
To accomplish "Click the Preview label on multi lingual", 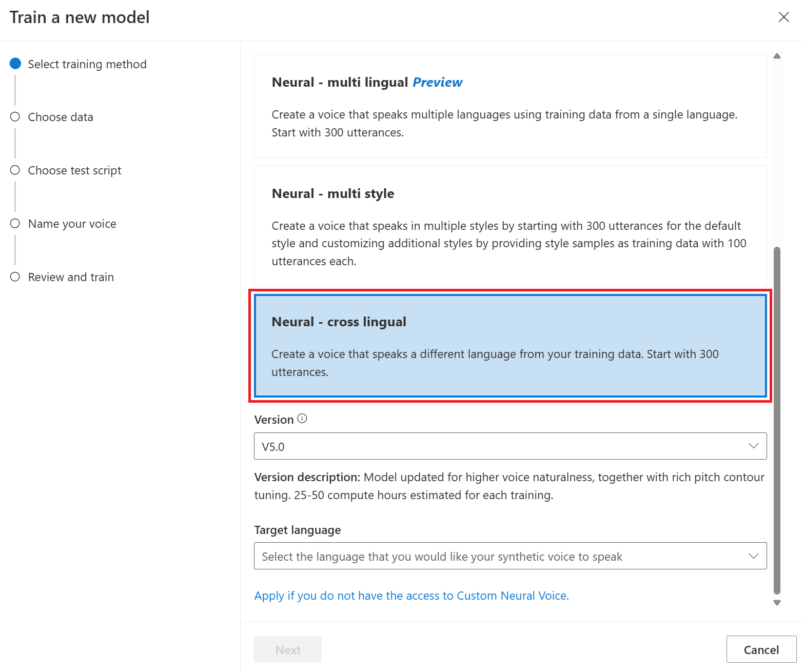I will pos(437,82).
